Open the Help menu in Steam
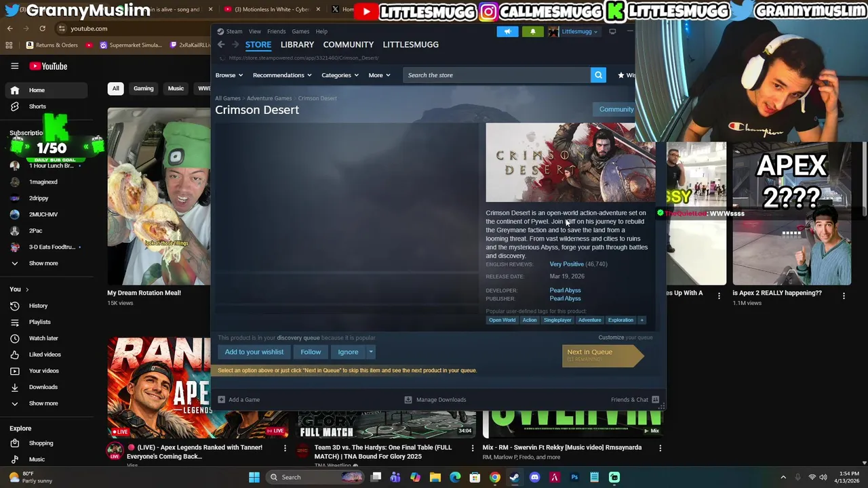 tap(321, 31)
